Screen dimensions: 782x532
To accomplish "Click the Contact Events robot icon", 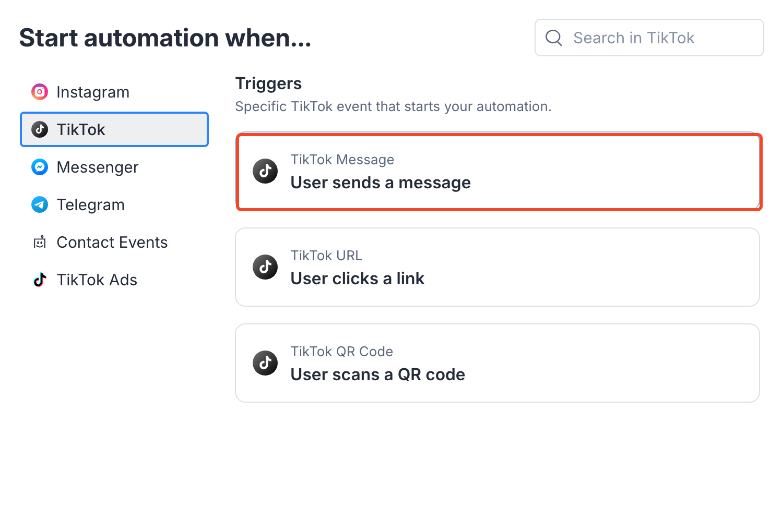I will (40, 242).
